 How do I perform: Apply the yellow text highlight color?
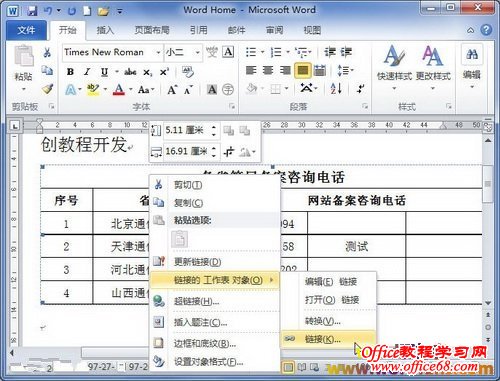[x=93, y=89]
